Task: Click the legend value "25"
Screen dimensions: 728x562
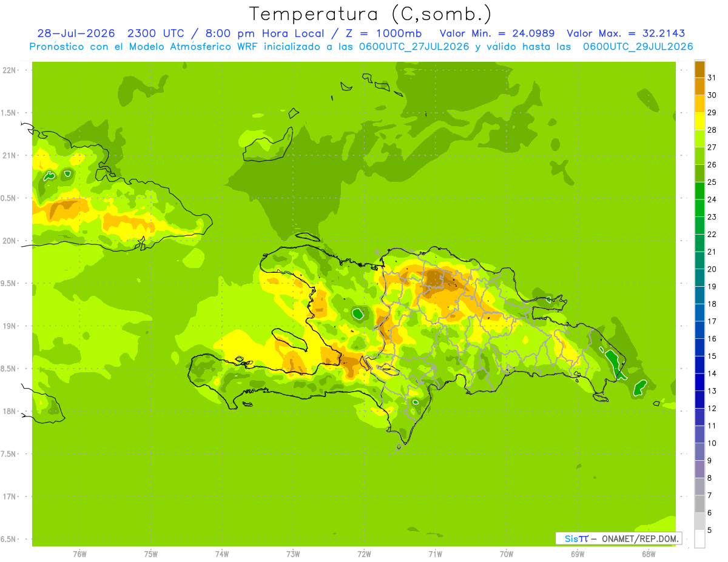Action: (x=712, y=182)
